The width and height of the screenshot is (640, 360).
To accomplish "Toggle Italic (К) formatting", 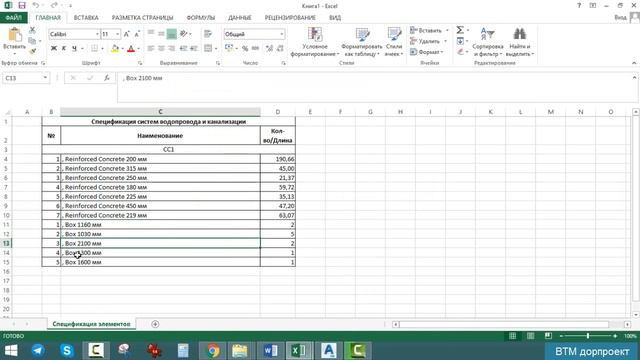I will (x=64, y=49).
